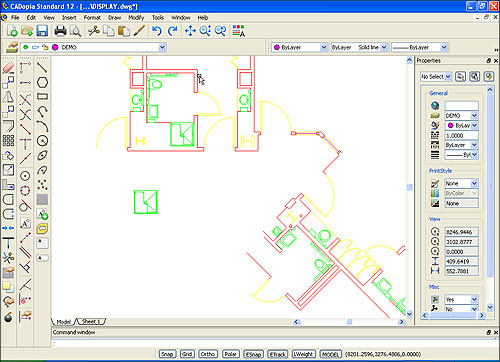Click the Undo arrow icon

pos(156,31)
